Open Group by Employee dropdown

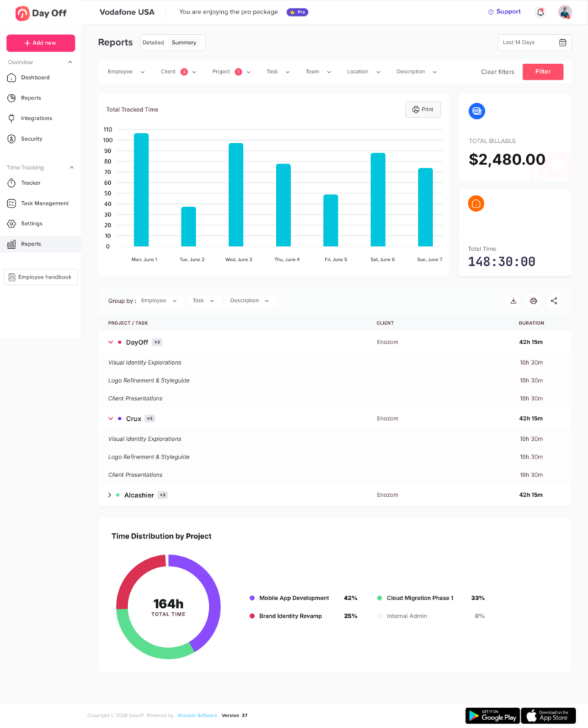(159, 301)
